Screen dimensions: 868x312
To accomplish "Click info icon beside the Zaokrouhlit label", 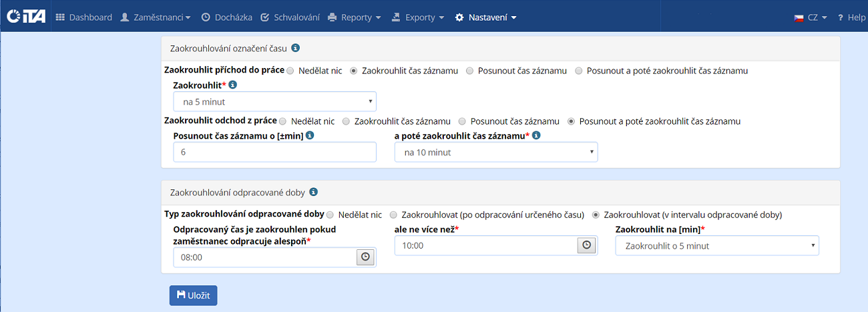I will (233, 85).
